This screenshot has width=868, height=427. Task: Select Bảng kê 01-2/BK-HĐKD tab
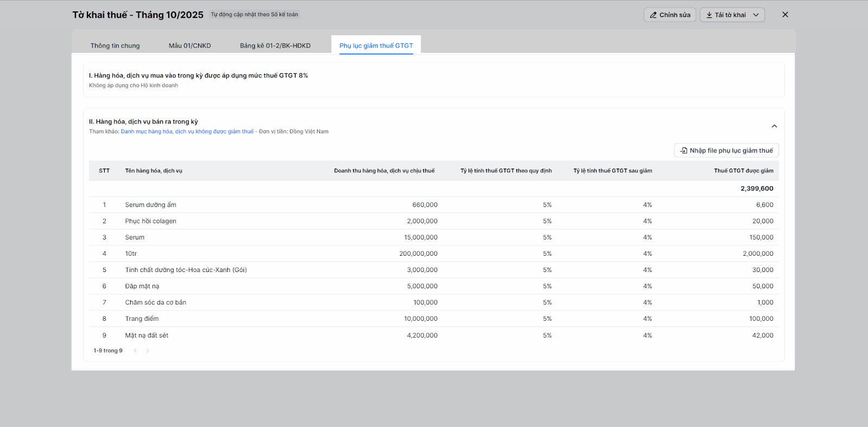pyautogui.click(x=275, y=46)
